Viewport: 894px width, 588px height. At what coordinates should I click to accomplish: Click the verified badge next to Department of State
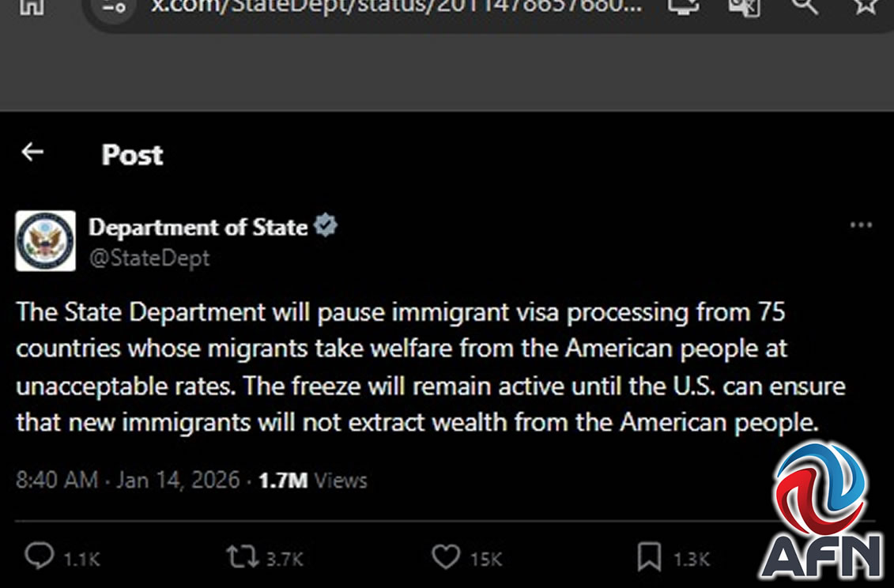pos(326,227)
